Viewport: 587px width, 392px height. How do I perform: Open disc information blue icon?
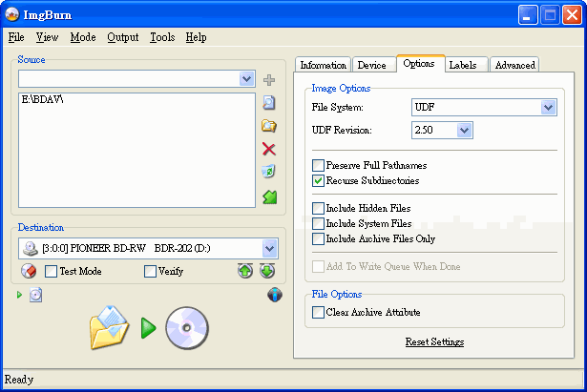(275, 295)
